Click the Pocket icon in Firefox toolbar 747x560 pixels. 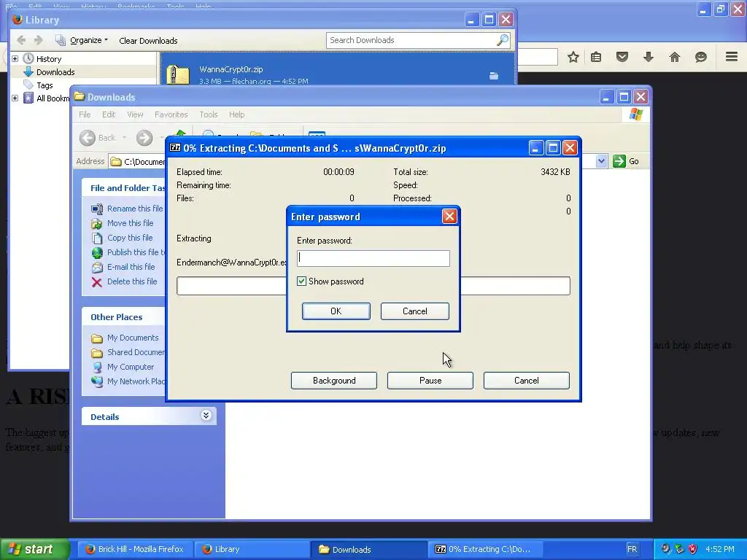click(622, 57)
